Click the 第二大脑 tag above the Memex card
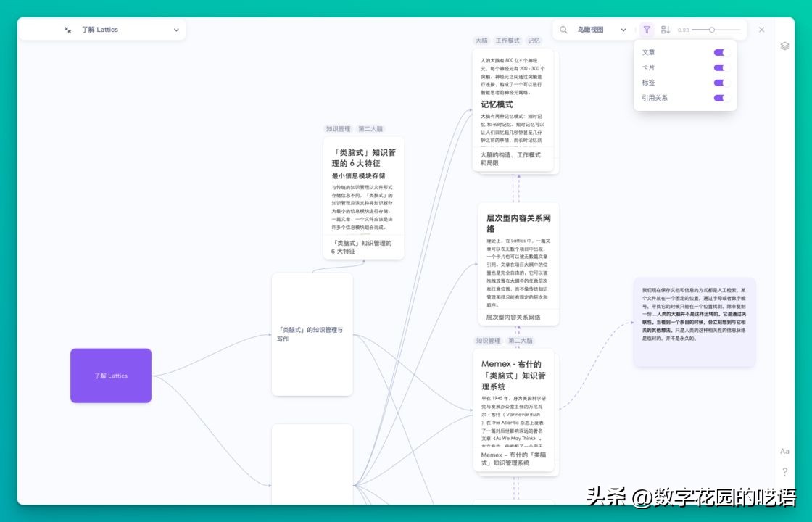This screenshot has width=812, height=522. point(521,340)
